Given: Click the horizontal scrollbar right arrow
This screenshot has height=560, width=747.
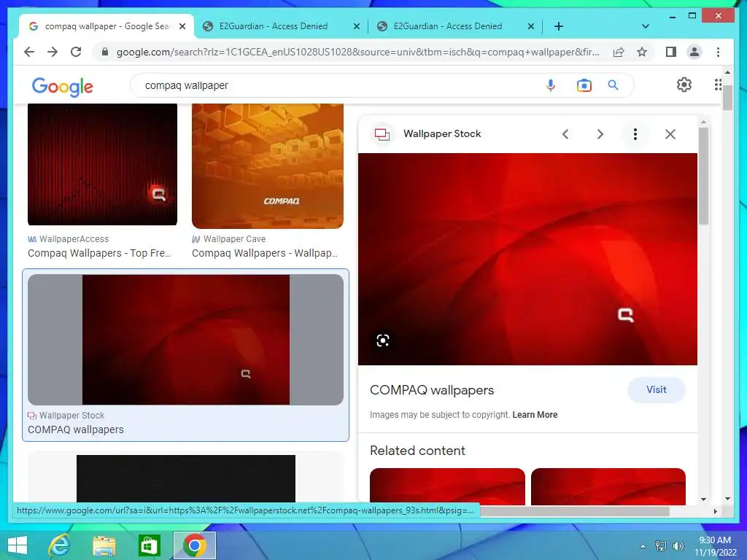Looking at the screenshot, I should [x=715, y=511].
